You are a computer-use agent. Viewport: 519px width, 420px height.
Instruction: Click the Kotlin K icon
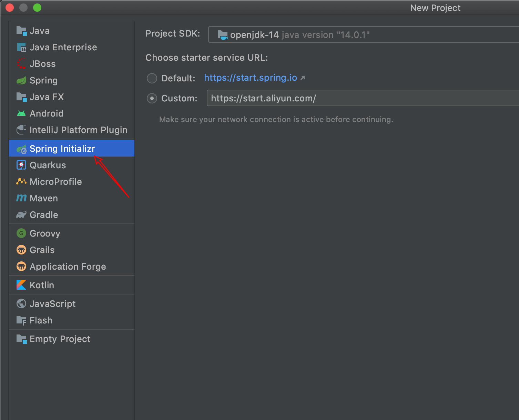pos(21,285)
